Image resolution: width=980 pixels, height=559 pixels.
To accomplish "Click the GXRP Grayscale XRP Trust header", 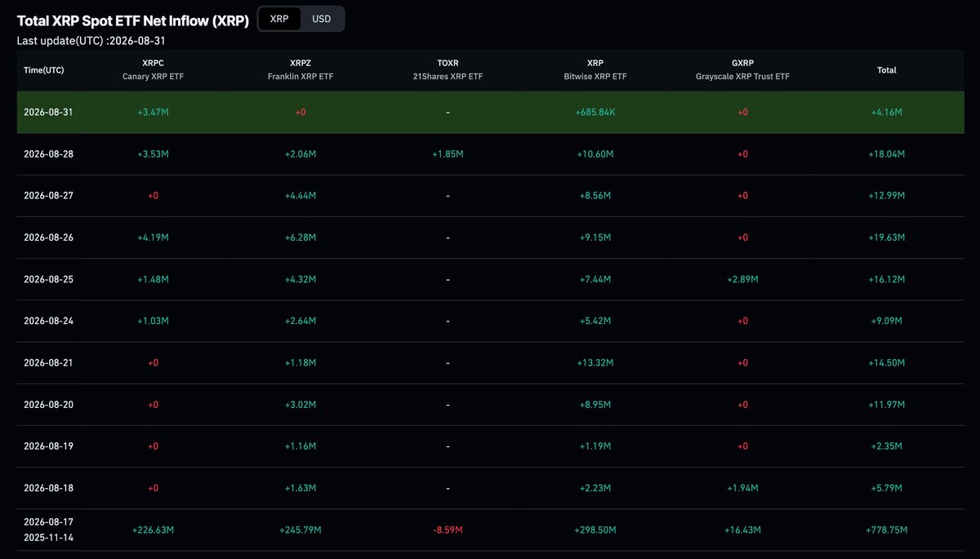I will pos(742,69).
